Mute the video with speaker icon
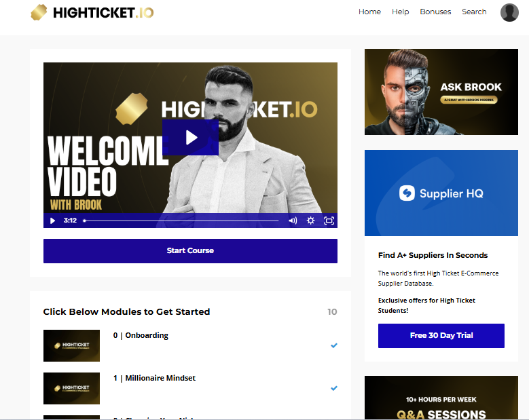The width and height of the screenshot is (529, 420). tap(293, 221)
